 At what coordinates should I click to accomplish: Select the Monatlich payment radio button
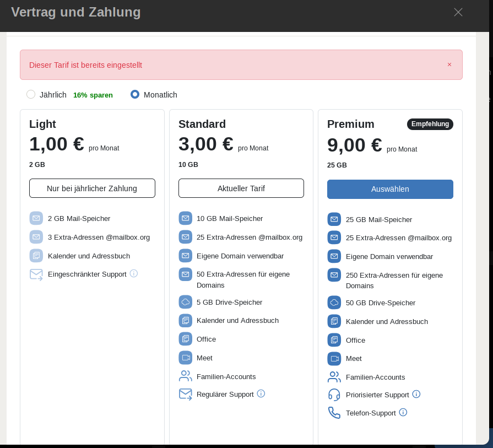point(135,94)
